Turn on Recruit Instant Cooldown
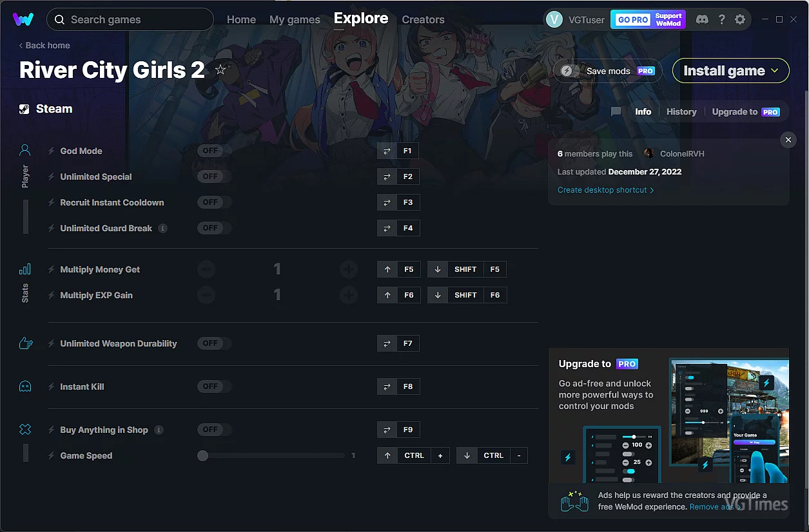 214,202
